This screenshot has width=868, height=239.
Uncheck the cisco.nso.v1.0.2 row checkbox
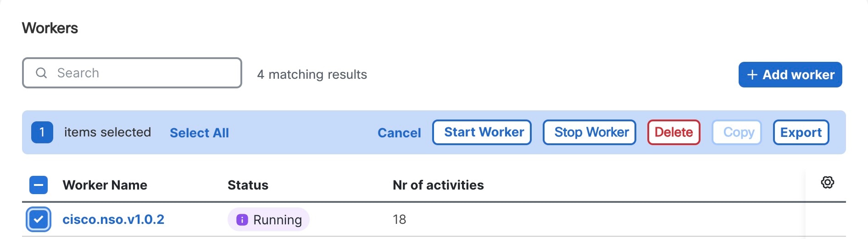click(x=39, y=219)
